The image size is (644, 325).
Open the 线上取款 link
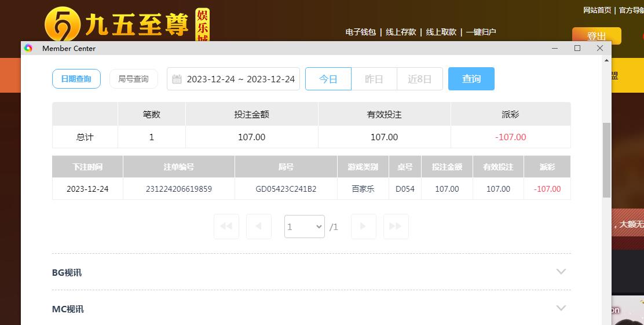point(441,32)
